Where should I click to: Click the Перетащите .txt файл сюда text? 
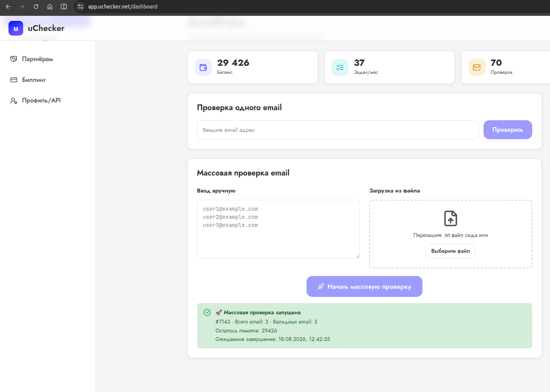point(451,235)
